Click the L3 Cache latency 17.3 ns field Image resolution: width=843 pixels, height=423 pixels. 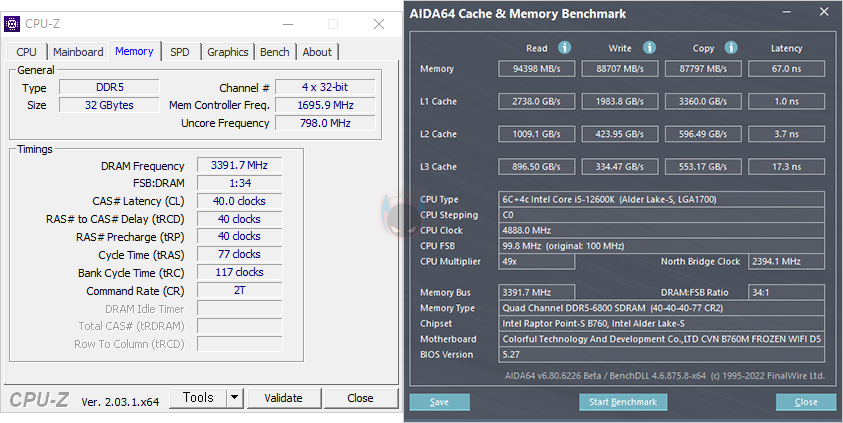point(787,167)
